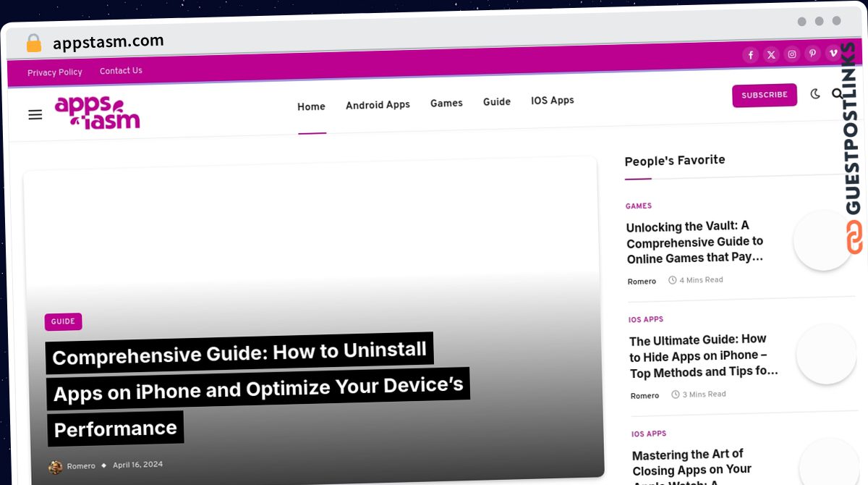Open the Android Apps menu item

click(x=378, y=105)
